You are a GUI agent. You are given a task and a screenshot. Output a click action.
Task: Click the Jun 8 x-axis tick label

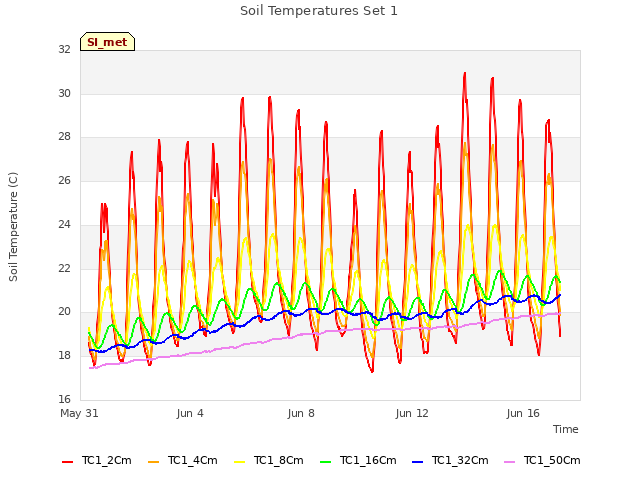click(x=301, y=413)
